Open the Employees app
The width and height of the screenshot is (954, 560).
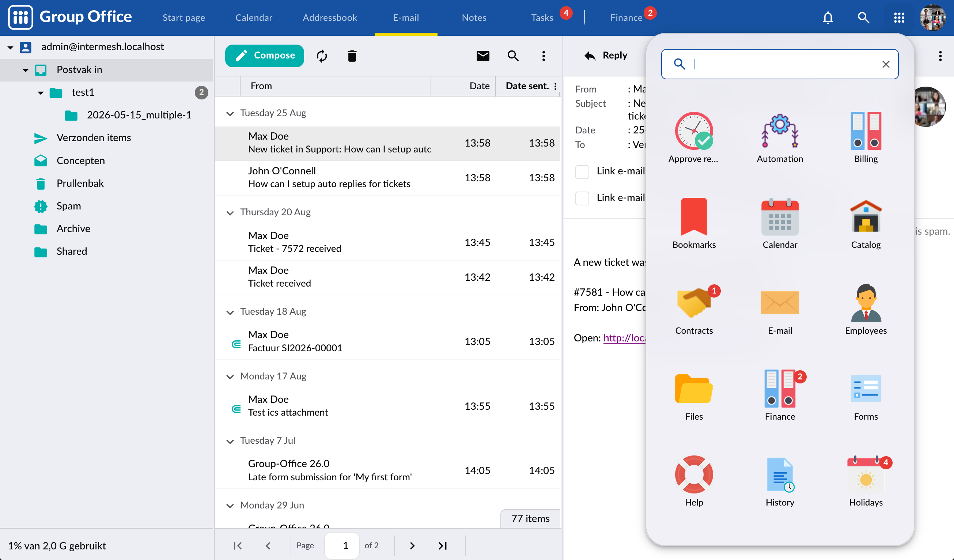pos(866,309)
